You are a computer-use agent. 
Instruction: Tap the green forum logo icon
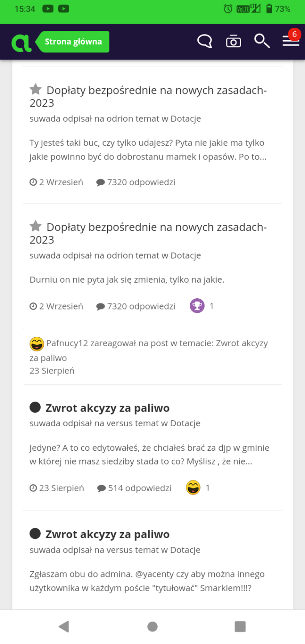[x=21, y=42]
